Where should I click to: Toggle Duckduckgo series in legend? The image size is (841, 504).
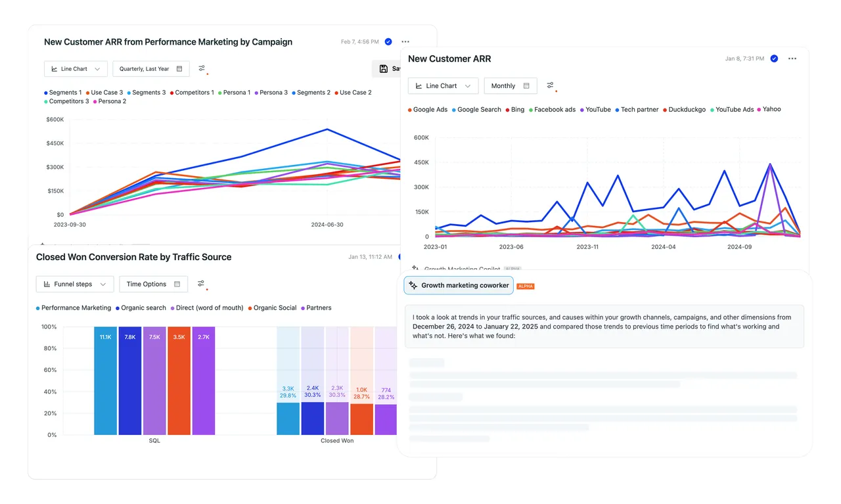tap(685, 110)
